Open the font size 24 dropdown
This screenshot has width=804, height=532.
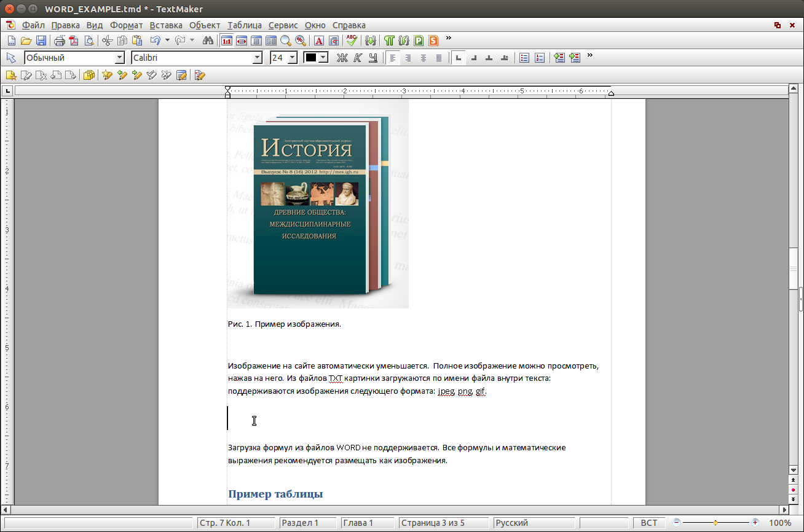point(293,58)
